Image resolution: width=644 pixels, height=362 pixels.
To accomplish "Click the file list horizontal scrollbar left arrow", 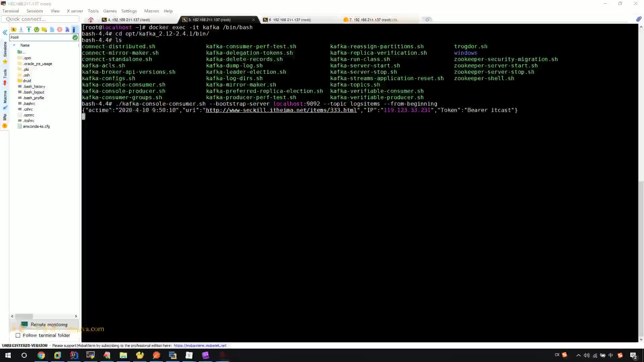I will click(12, 316).
